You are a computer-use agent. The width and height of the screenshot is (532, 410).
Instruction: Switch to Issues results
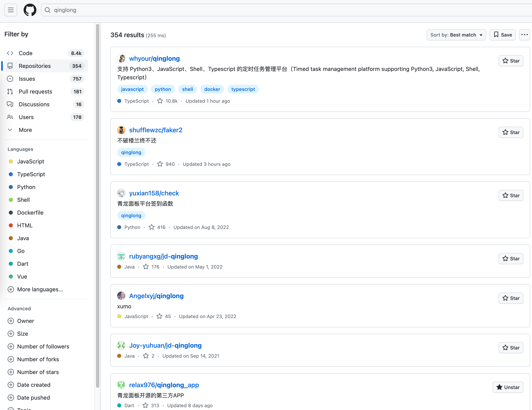pyautogui.click(x=46, y=79)
